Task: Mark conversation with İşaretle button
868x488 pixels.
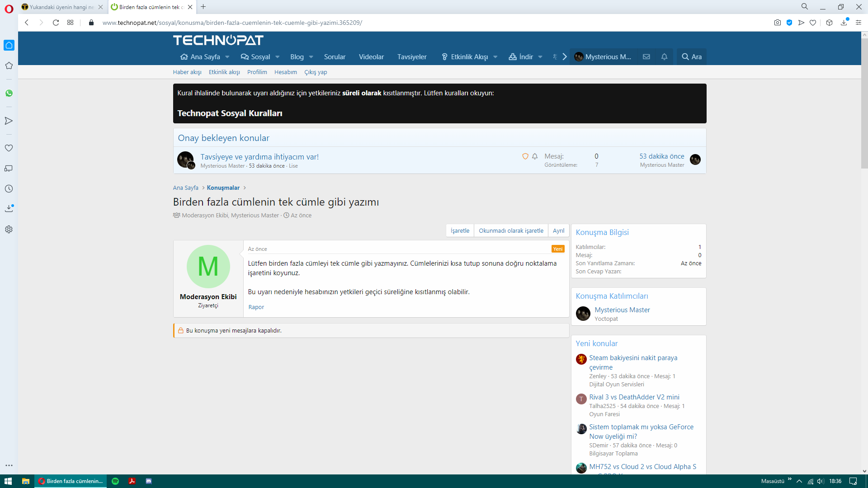Action: pos(460,230)
